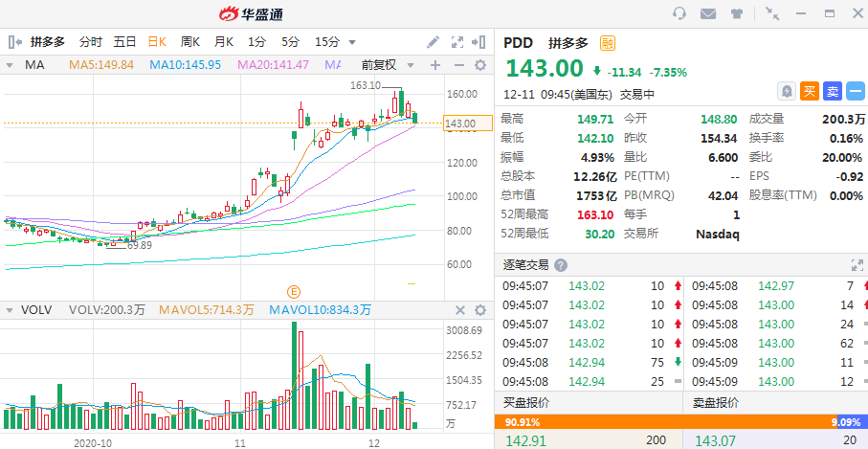Open VOLV indicator settings gear
Image resolution: width=868 pixels, height=449 pixels.
[480, 310]
